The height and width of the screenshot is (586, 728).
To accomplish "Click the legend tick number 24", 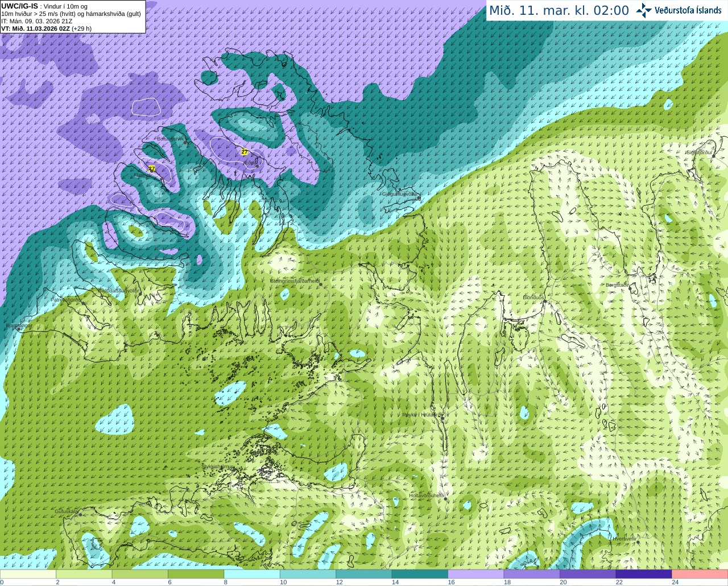I will (x=675, y=582).
